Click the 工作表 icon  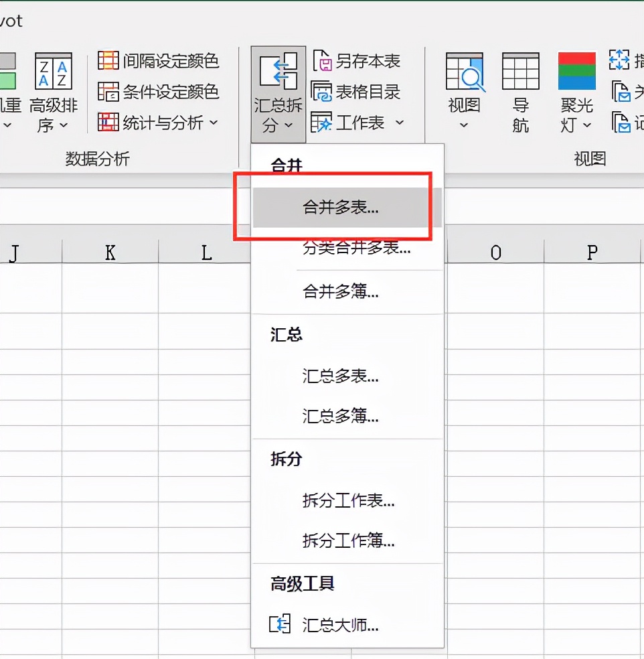click(x=321, y=123)
